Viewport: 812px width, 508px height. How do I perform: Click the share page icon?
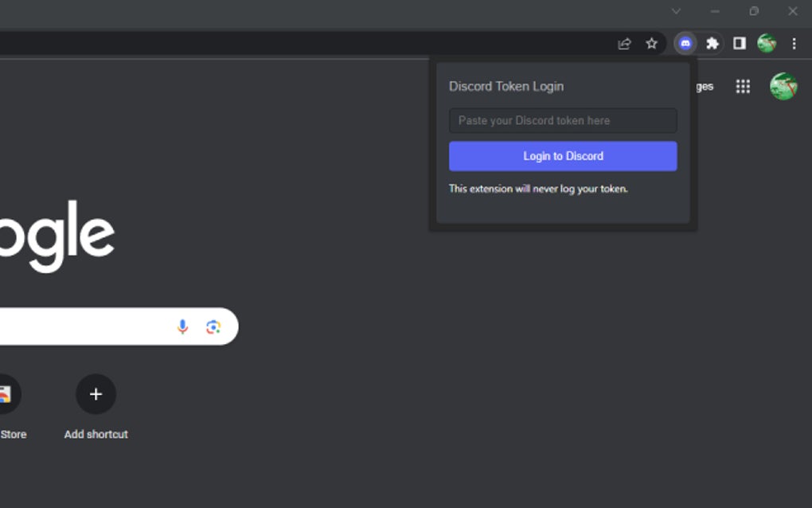(x=623, y=43)
